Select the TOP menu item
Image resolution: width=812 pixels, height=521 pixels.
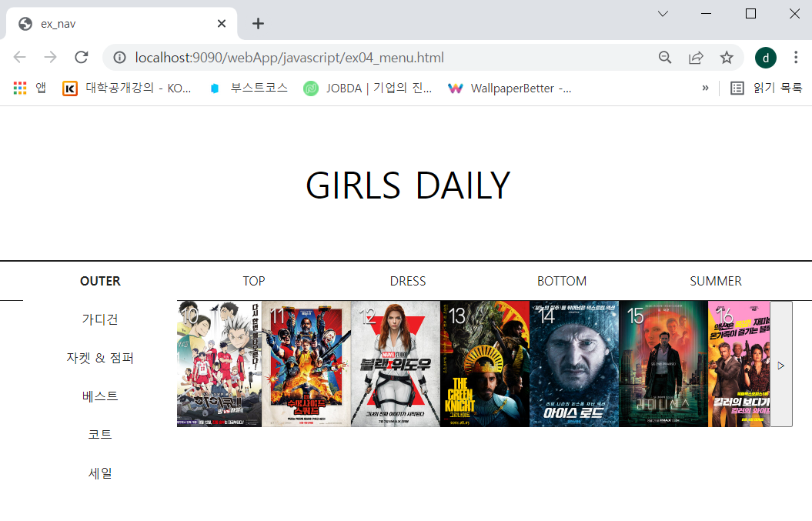(x=254, y=281)
